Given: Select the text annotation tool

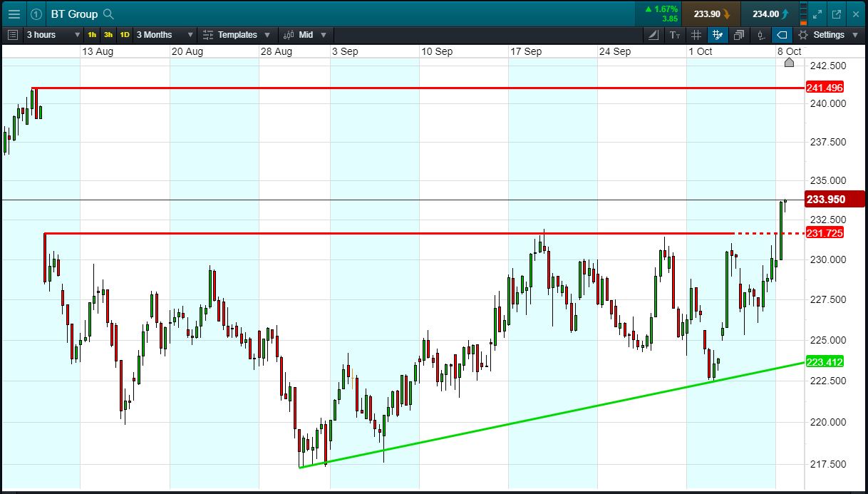Looking at the screenshot, I should 675,35.
